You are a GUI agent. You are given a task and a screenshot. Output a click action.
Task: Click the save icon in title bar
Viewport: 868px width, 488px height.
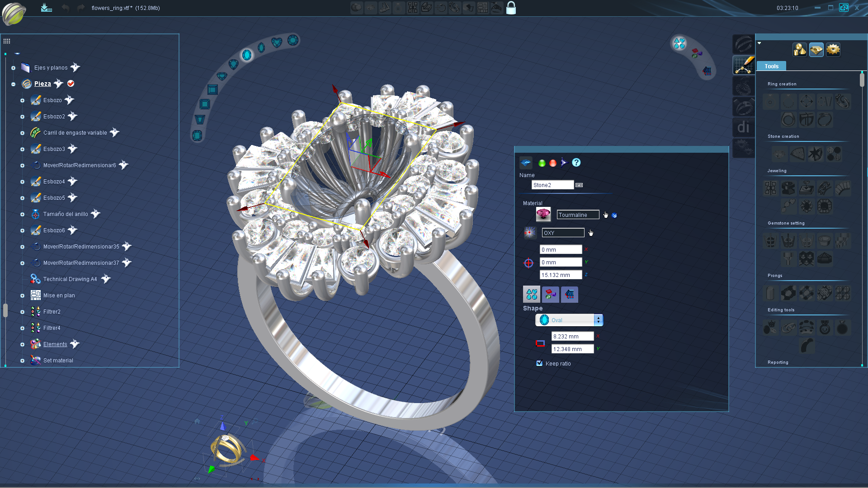coord(46,8)
